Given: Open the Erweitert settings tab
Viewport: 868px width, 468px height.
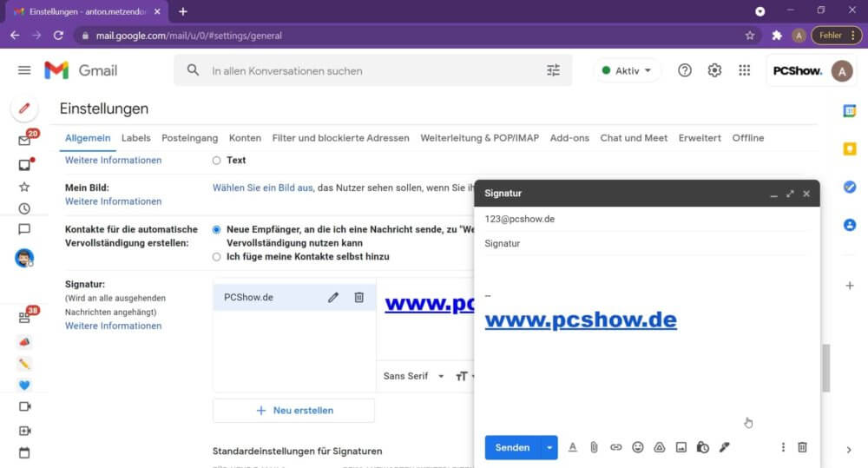Looking at the screenshot, I should tap(700, 138).
